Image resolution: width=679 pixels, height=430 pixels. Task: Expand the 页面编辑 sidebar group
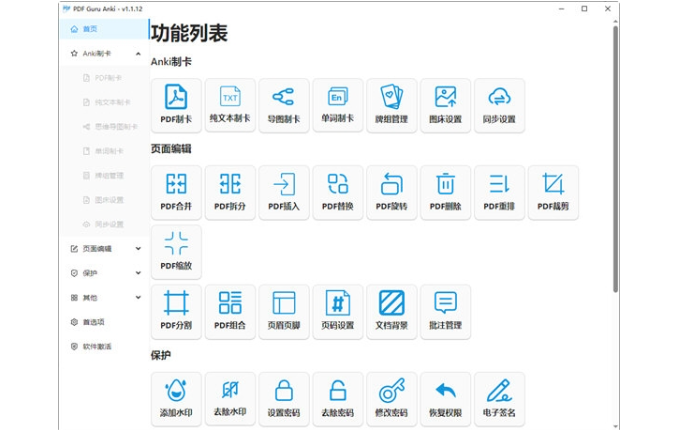[x=104, y=249]
